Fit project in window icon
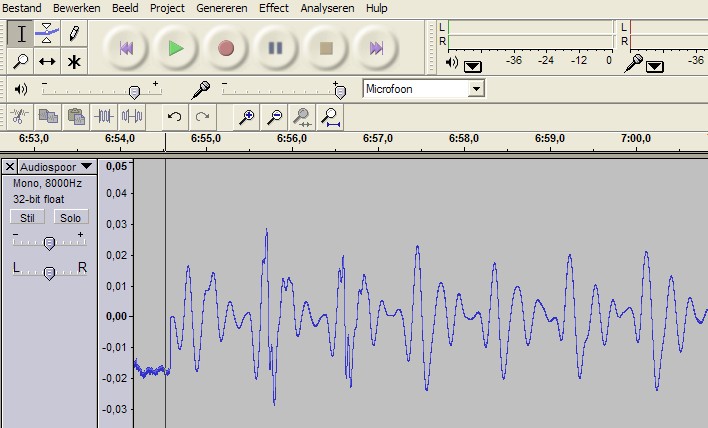This screenshot has width=708, height=428. 332,117
